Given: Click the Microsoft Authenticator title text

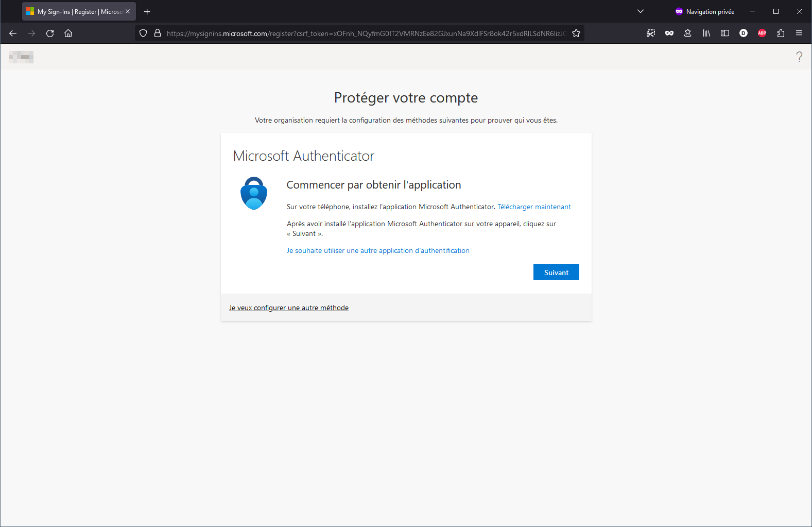Looking at the screenshot, I should pyautogui.click(x=304, y=156).
